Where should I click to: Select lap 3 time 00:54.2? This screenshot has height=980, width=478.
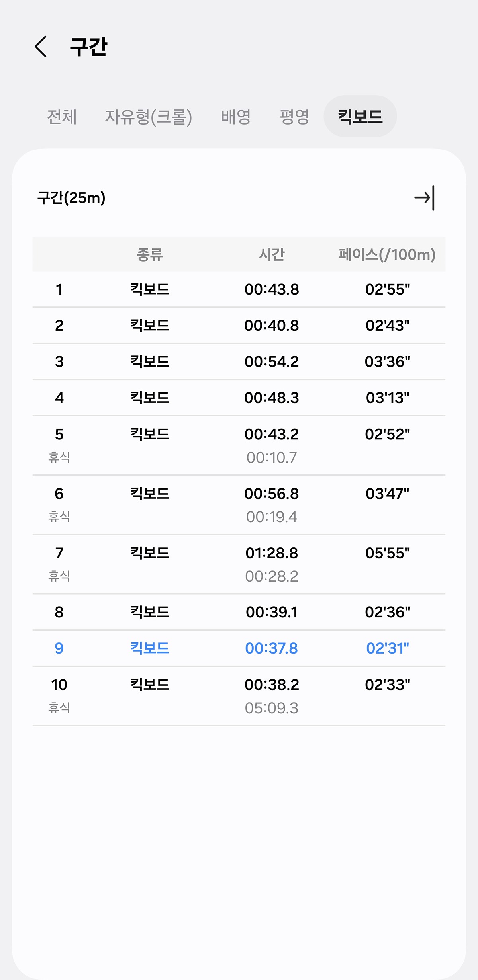tap(272, 361)
